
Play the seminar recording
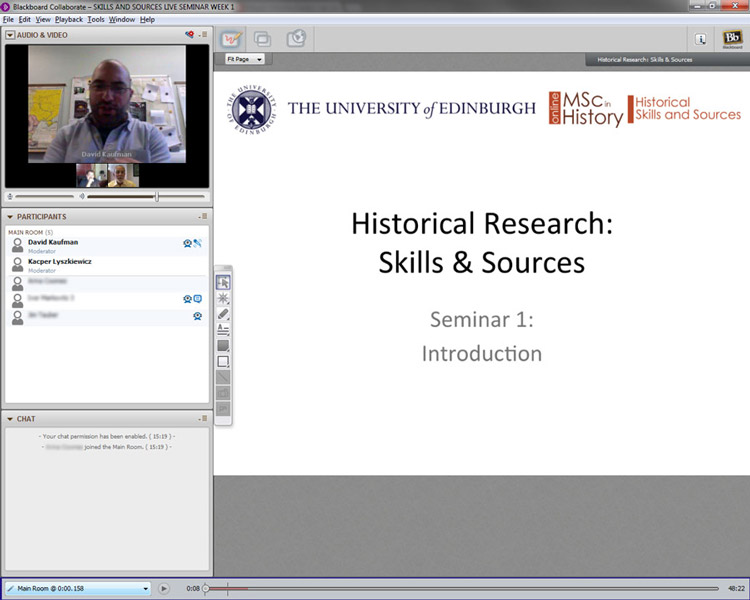click(x=164, y=588)
